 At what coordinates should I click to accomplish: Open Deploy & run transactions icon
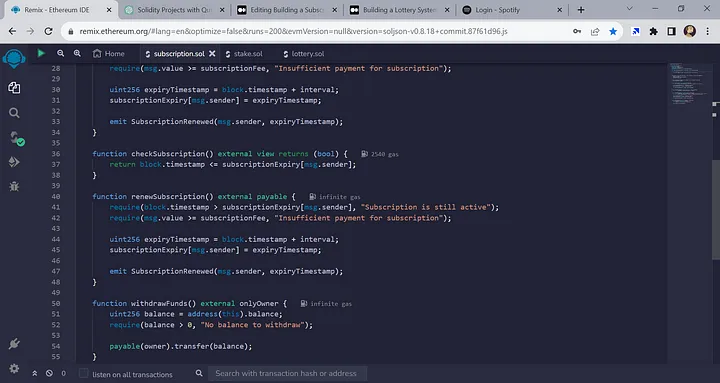(14, 162)
